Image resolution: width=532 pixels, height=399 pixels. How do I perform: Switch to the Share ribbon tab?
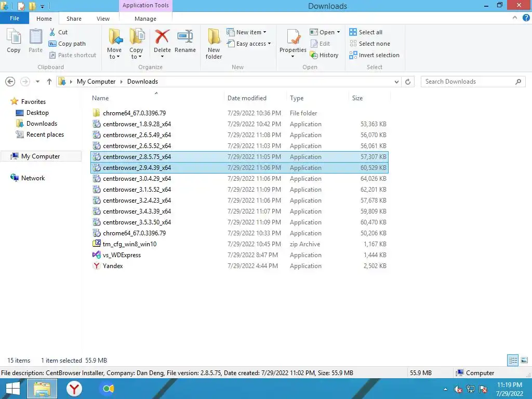pos(74,19)
